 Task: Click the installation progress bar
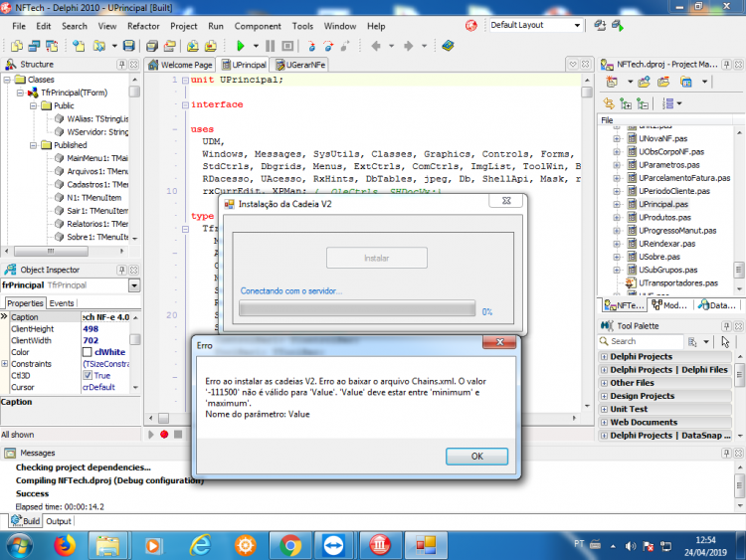357,308
